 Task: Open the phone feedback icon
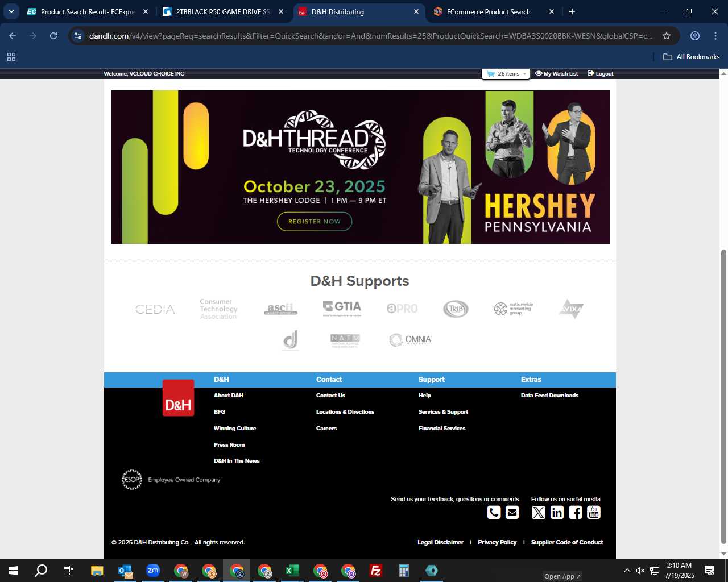494,512
